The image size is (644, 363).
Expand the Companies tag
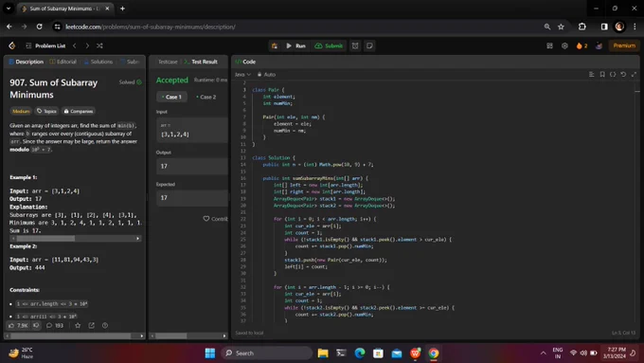click(x=78, y=111)
